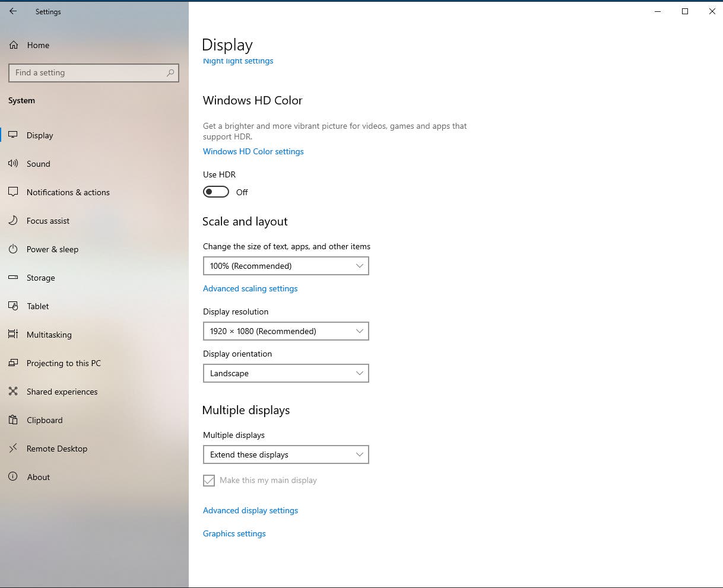The image size is (723, 588).
Task: Click the About info icon
Action: [x=13, y=477]
